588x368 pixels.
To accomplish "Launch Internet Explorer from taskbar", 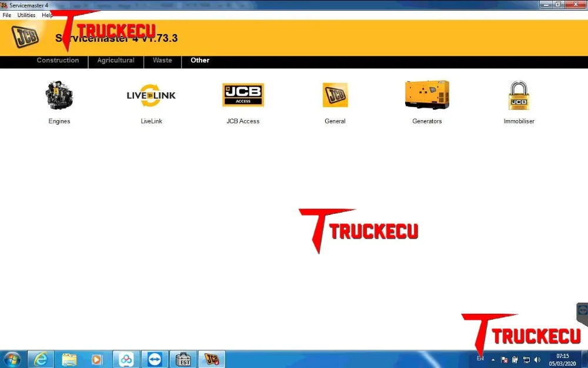I will tap(41, 359).
